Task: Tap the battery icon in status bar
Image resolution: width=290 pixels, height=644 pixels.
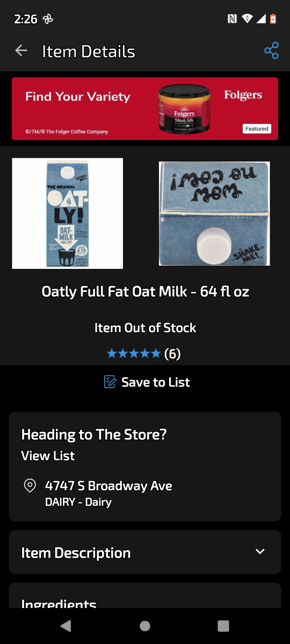Action: [x=273, y=19]
